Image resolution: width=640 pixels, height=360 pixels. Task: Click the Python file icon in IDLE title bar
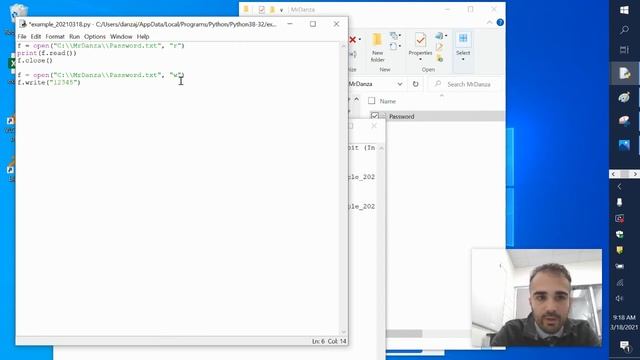pos(23,24)
